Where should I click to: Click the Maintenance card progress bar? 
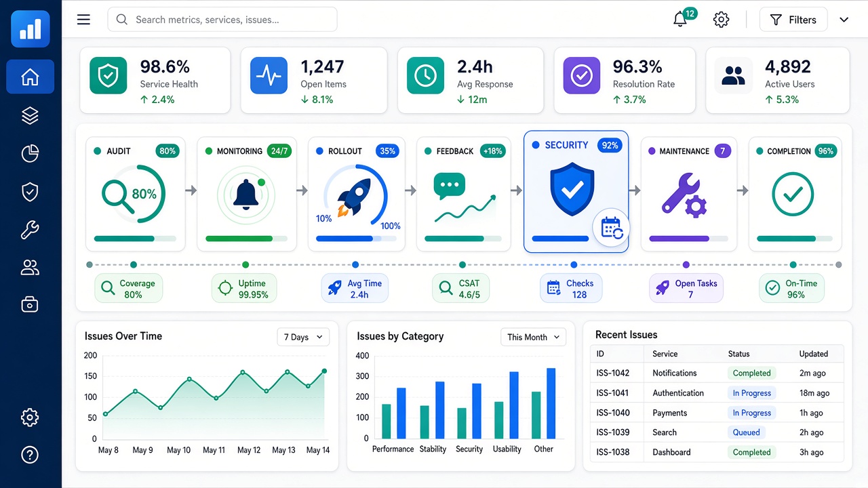[x=689, y=239]
